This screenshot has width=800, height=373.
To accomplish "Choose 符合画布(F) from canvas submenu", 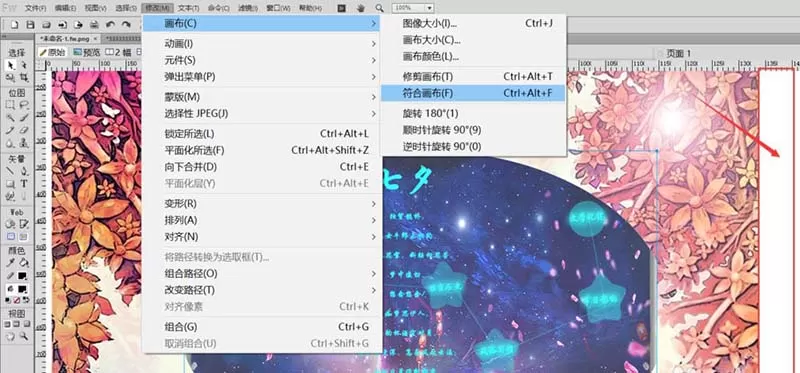I will [x=473, y=93].
